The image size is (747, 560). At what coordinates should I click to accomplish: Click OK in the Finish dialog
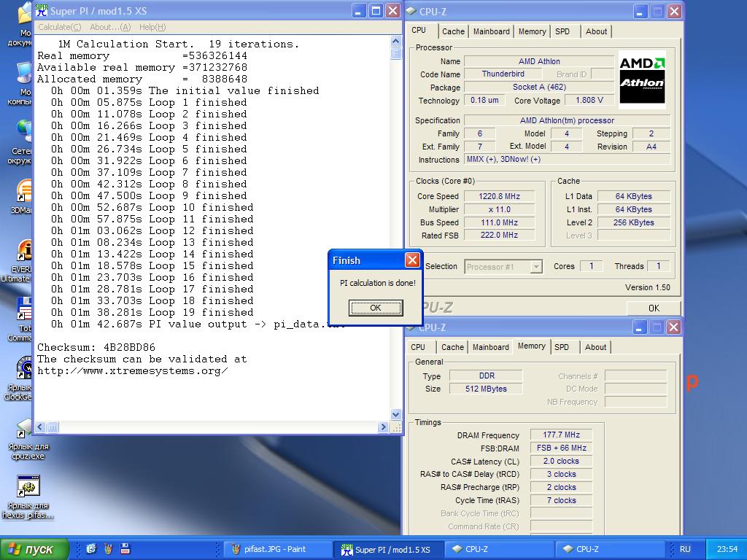376,308
